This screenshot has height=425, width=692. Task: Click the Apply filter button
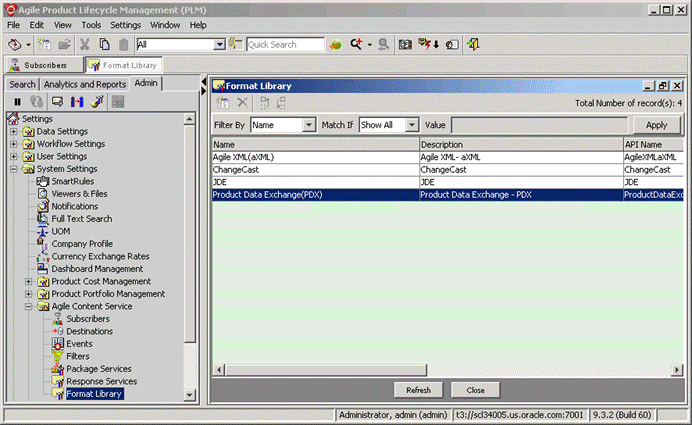(656, 125)
